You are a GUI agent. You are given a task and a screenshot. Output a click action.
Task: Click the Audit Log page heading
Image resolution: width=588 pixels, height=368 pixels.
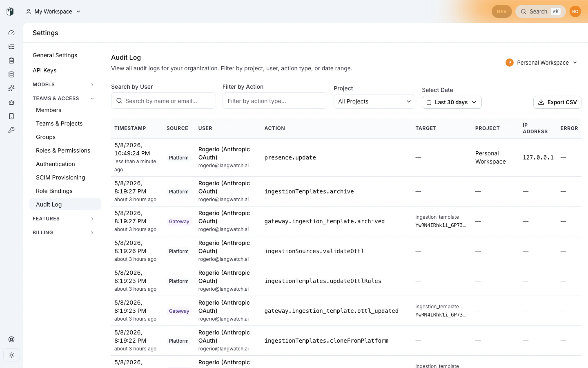(126, 58)
